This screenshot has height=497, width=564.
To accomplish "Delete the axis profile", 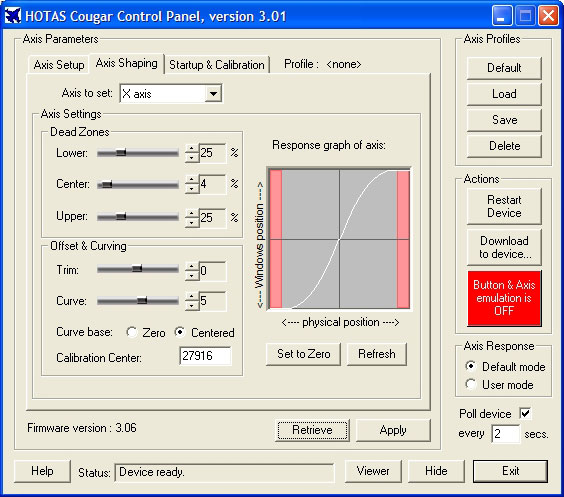I will [x=504, y=146].
